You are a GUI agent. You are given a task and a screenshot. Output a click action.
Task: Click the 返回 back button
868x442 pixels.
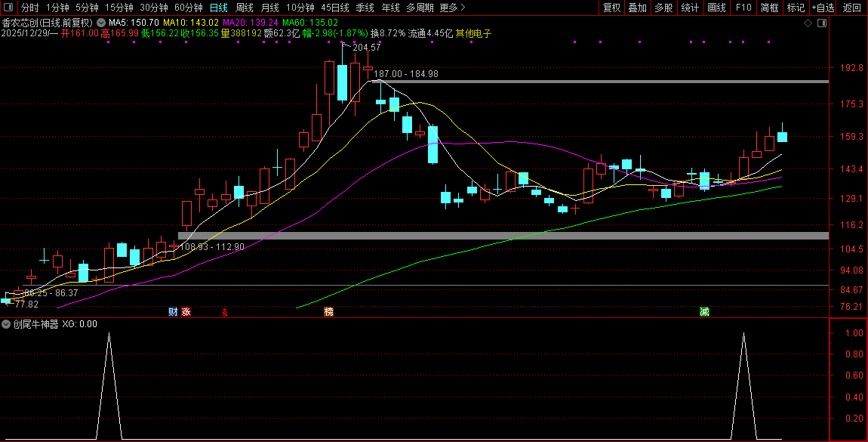[851, 8]
